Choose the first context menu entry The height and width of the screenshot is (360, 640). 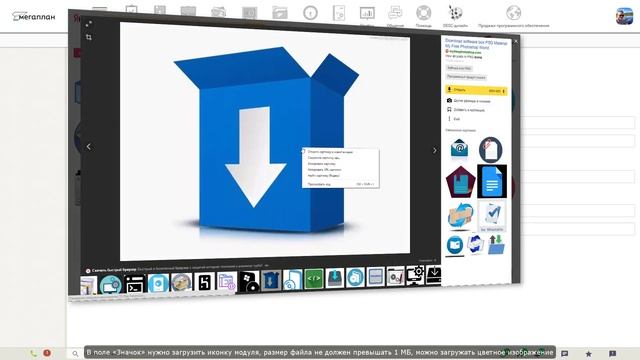tap(330, 152)
